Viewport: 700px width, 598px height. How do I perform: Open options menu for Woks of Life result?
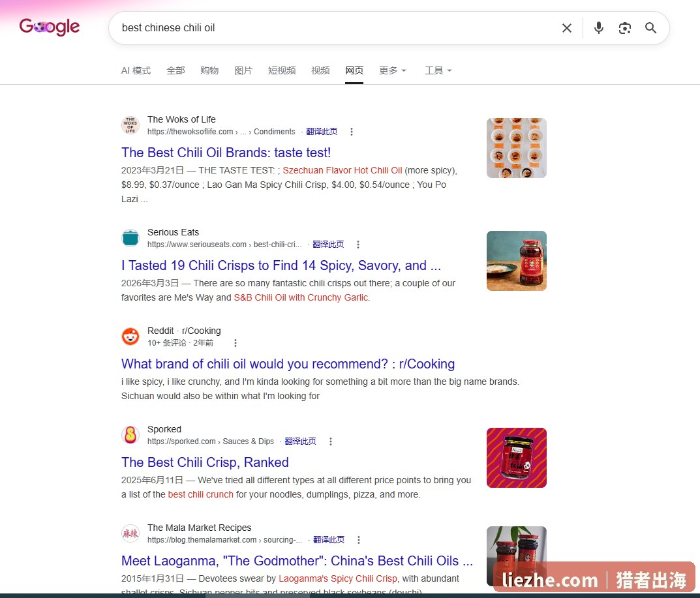tap(352, 132)
